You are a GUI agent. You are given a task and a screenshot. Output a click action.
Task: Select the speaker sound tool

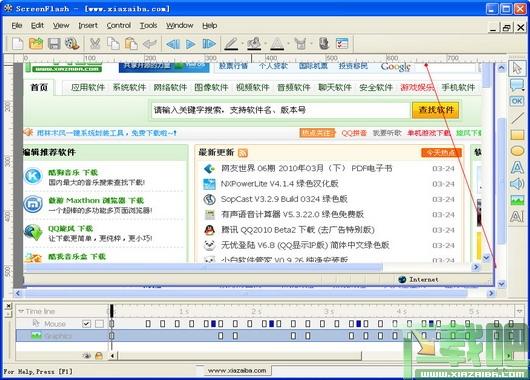click(x=517, y=184)
